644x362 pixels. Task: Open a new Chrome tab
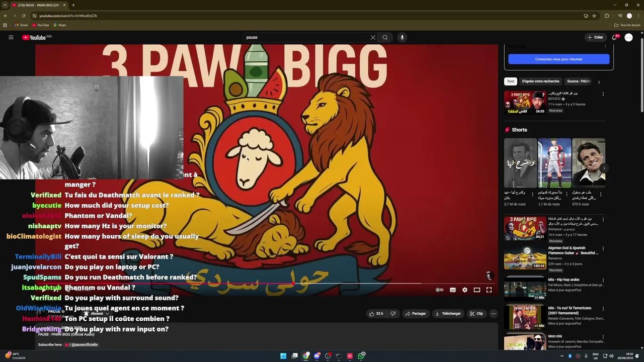click(73, 5)
